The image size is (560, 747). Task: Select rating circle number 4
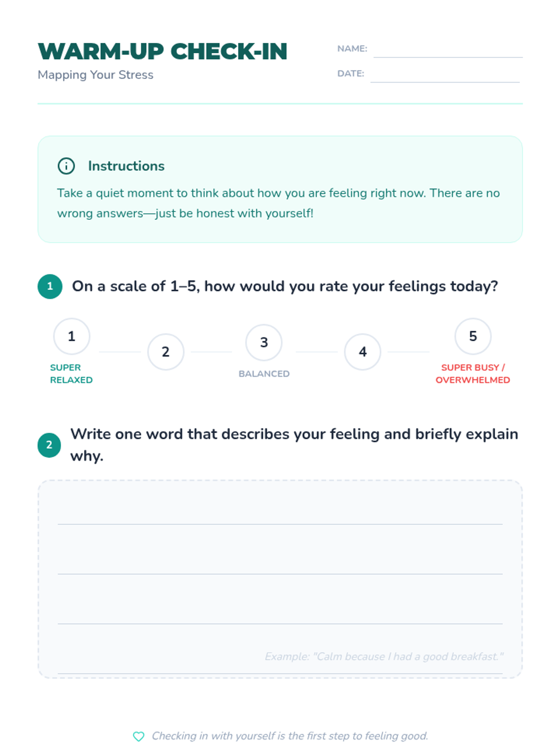(x=363, y=352)
